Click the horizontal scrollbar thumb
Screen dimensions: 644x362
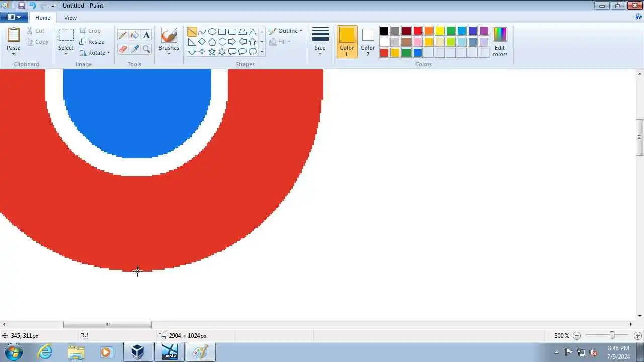pos(107,324)
